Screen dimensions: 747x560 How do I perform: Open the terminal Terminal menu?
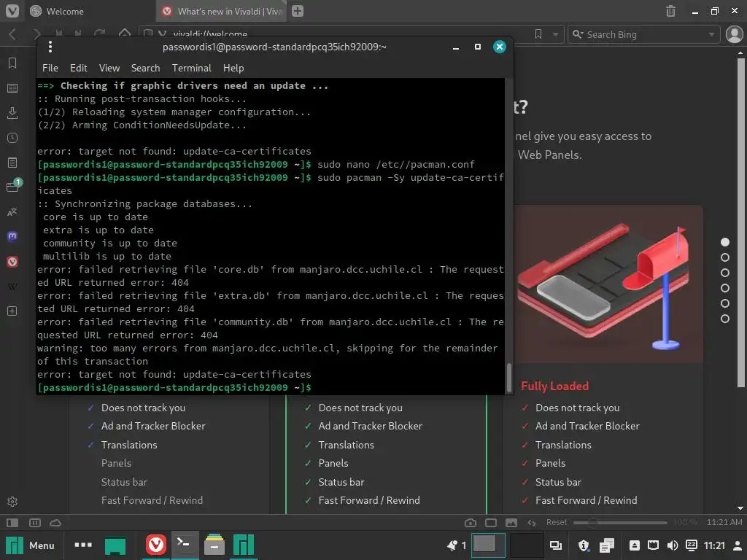[192, 68]
